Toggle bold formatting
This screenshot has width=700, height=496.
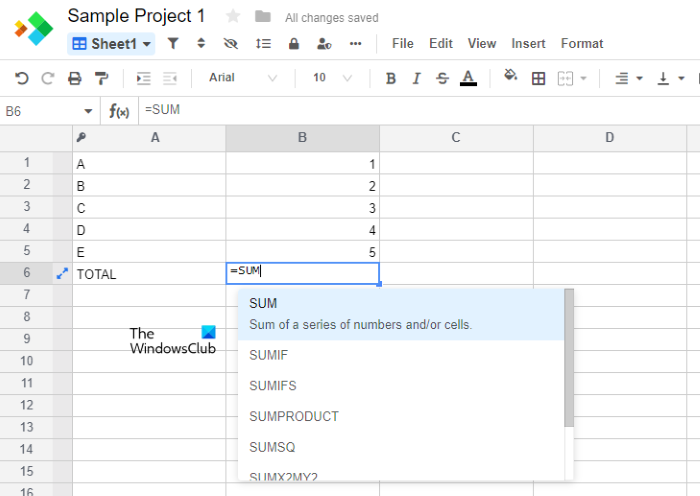391,78
